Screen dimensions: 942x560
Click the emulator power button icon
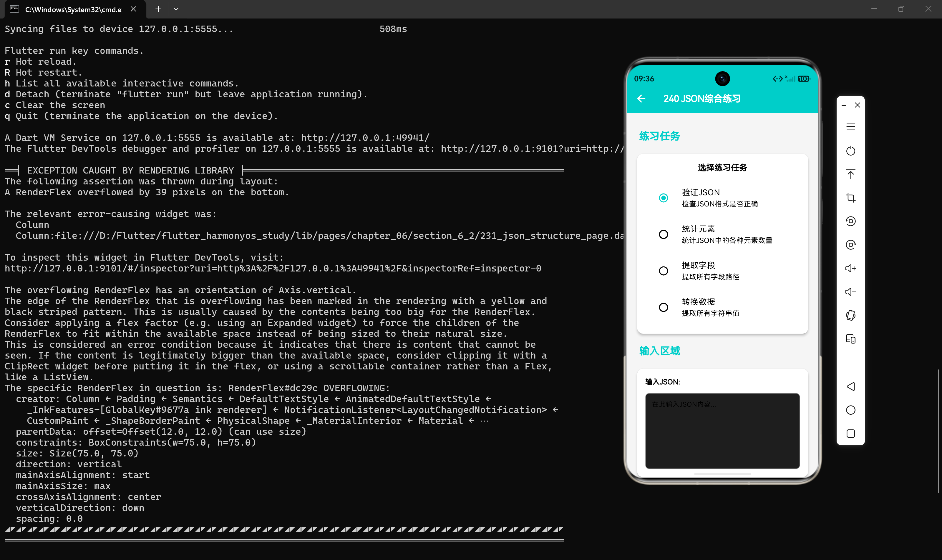pos(850,151)
